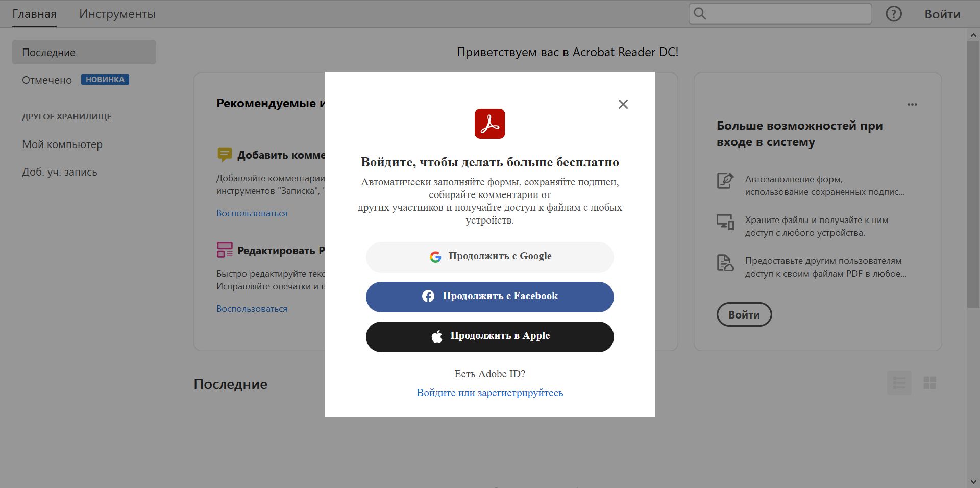Select the comment note icon next to Добавить
The height and width of the screenshot is (488, 980).
(225, 154)
